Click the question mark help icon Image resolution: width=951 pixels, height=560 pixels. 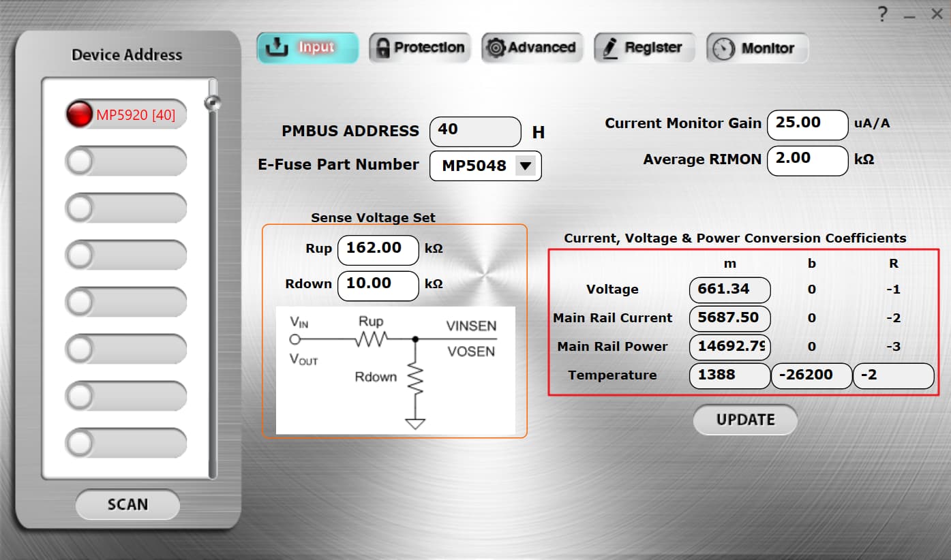coord(882,14)
